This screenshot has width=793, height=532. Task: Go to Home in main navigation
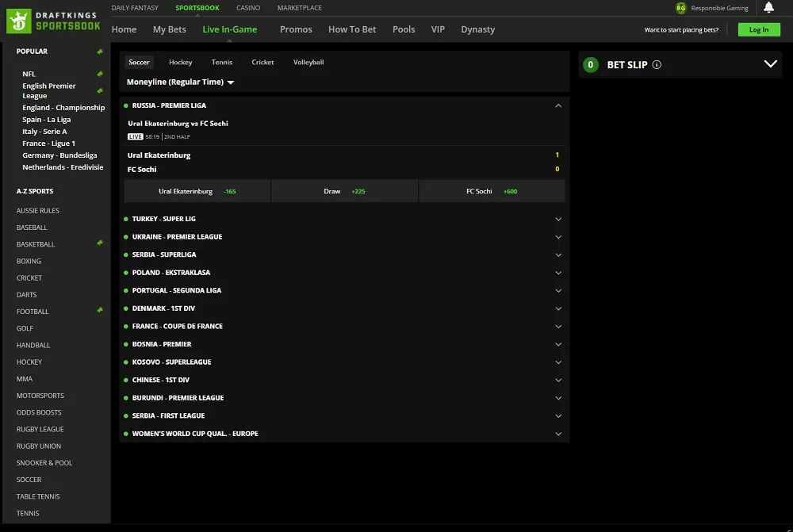coord(124,29)
